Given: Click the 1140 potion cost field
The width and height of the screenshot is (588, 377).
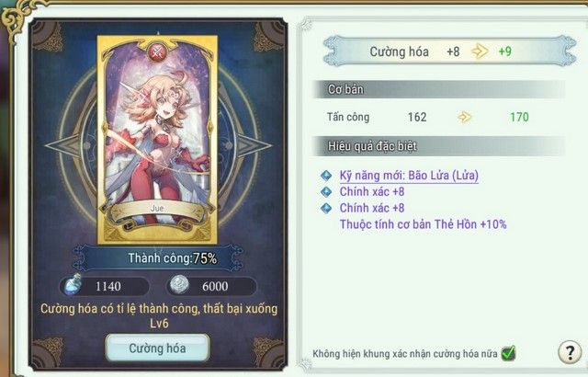Looking at the screenshot, I should coord(104,286).
